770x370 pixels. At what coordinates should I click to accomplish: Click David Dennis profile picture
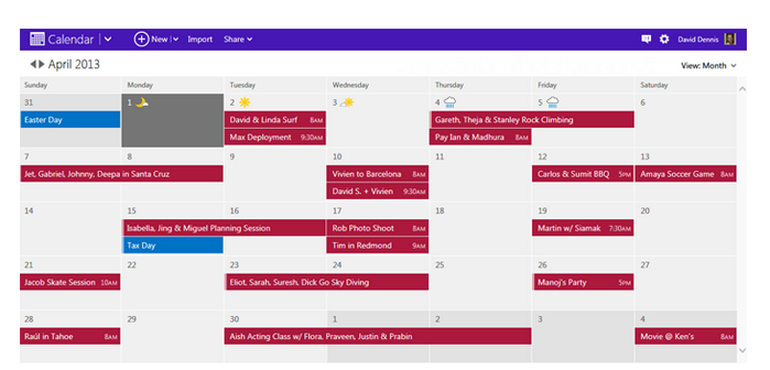730,39
